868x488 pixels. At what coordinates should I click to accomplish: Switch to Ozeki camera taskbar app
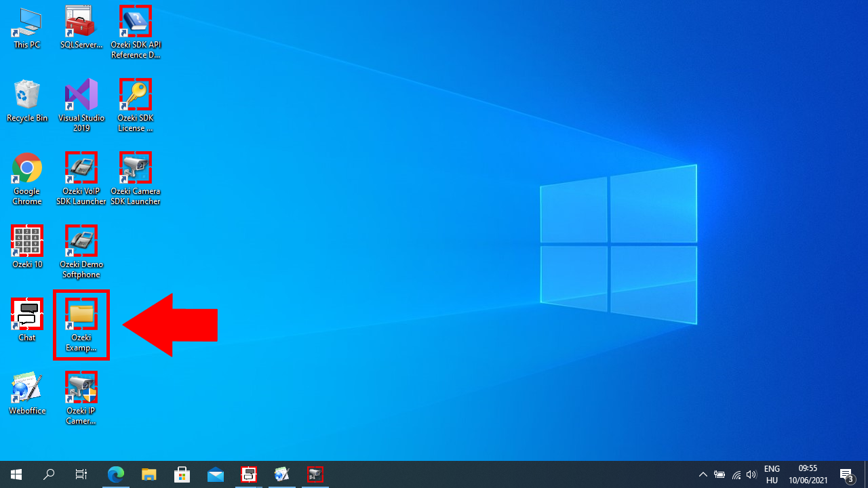[315, 474]
